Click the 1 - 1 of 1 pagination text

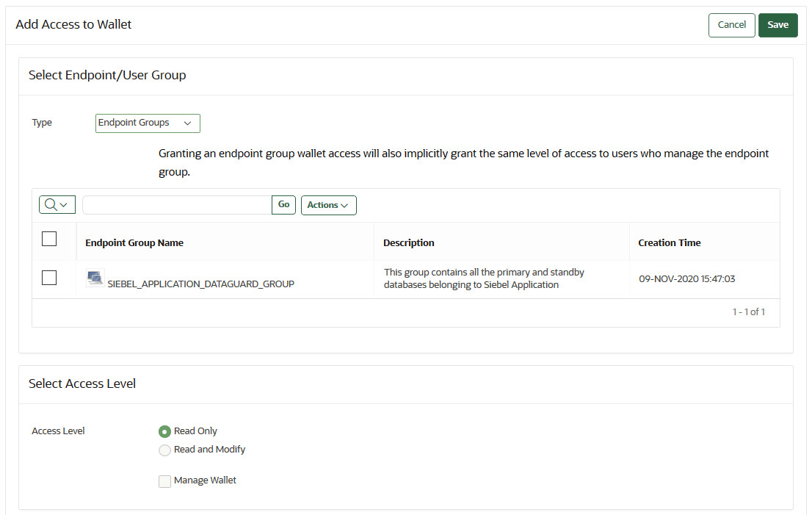pyautogui.click(x=749, y=311)
